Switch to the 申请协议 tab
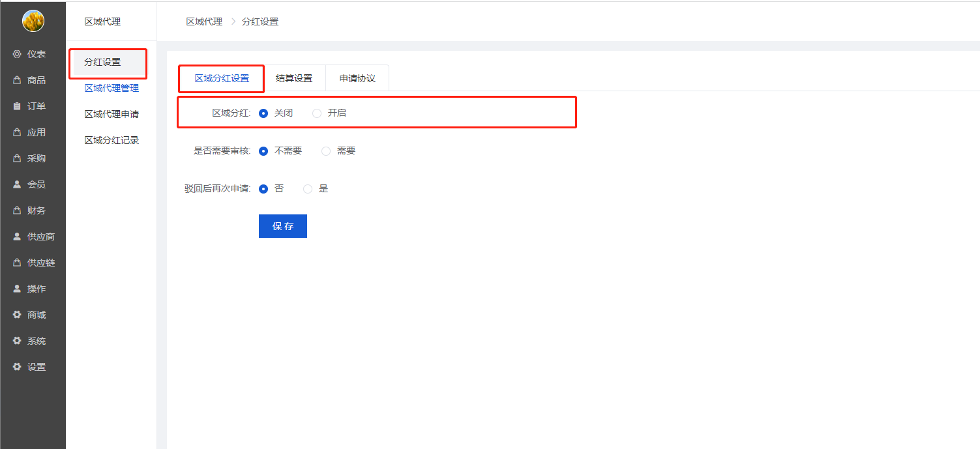 [x=357, y=78]
